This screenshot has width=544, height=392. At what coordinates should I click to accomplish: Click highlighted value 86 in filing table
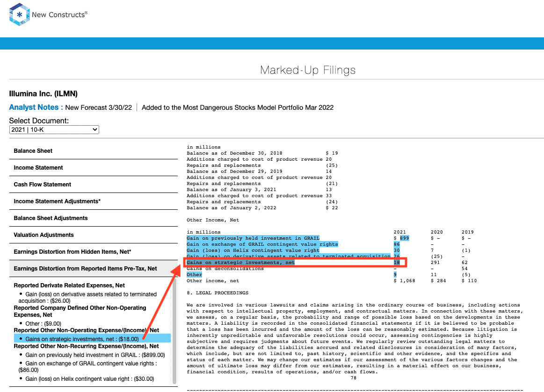[x=397, y=244]
